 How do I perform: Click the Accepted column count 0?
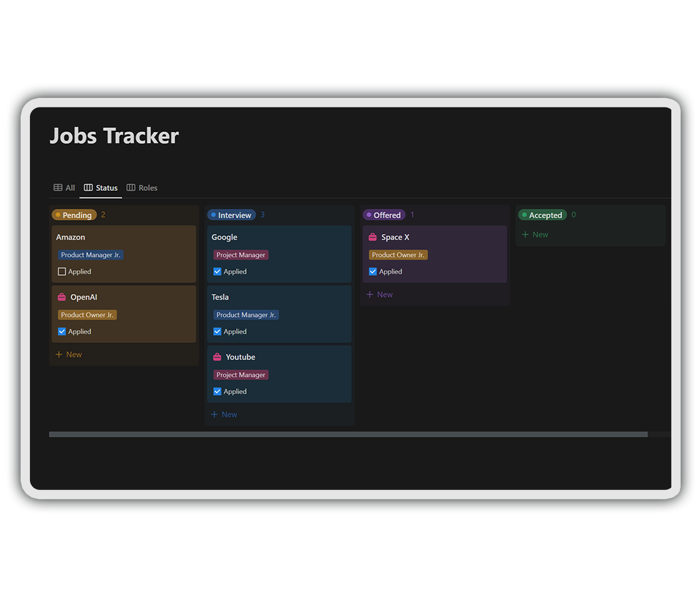tap(573, 215)
